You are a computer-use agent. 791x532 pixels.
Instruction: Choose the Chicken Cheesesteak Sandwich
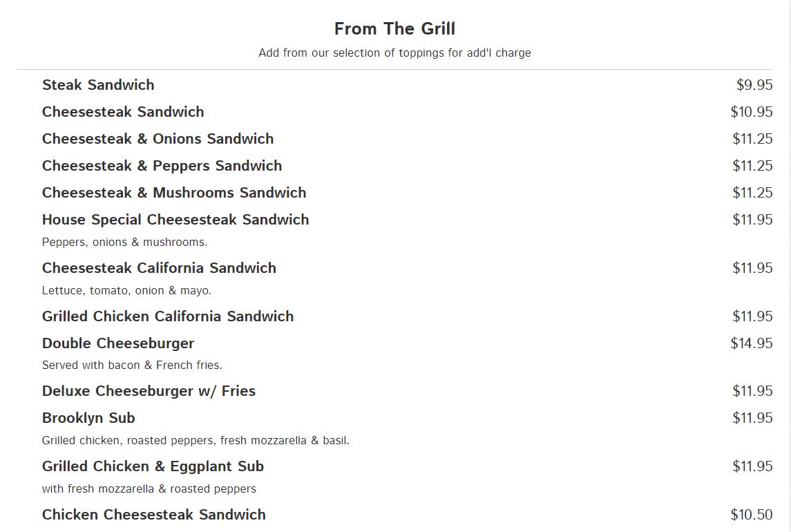153,515
